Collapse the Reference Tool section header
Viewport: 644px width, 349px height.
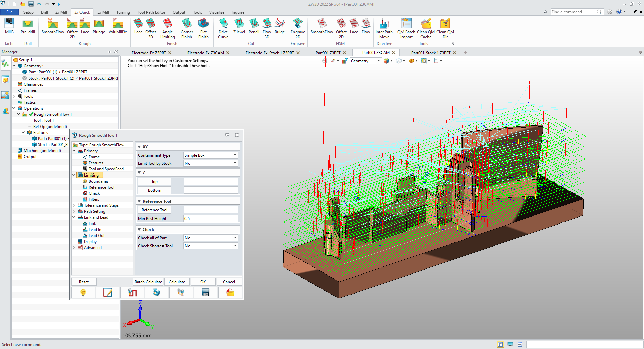click(139, 201)
